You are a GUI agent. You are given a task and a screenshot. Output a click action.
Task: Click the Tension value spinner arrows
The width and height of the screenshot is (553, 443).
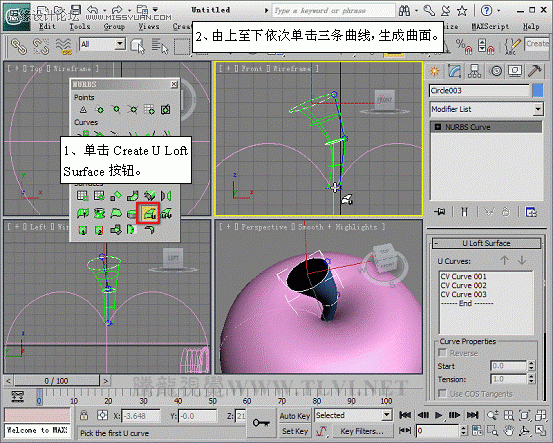[x=531, y=379]
